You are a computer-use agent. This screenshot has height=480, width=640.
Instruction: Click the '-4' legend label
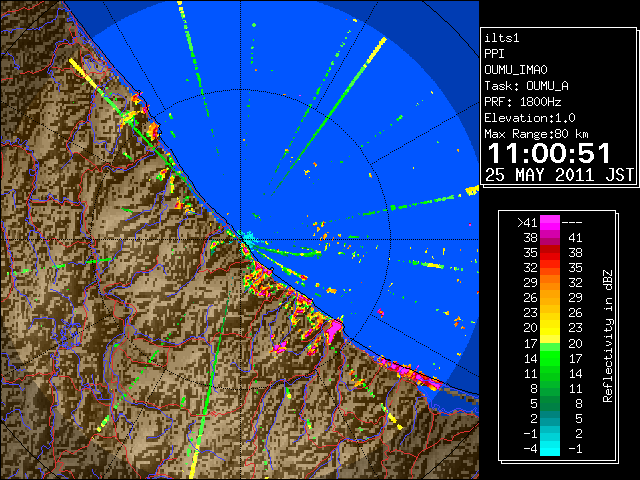(530, 449)
